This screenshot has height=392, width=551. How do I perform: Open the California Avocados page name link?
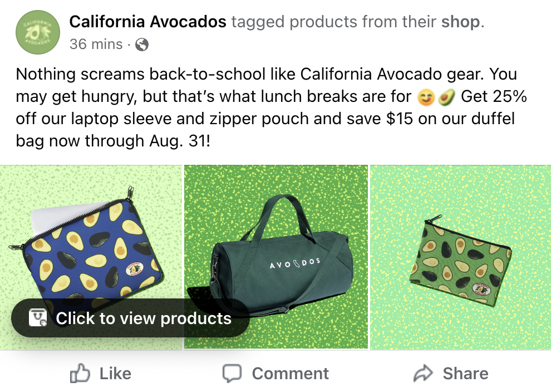point(147,21)
